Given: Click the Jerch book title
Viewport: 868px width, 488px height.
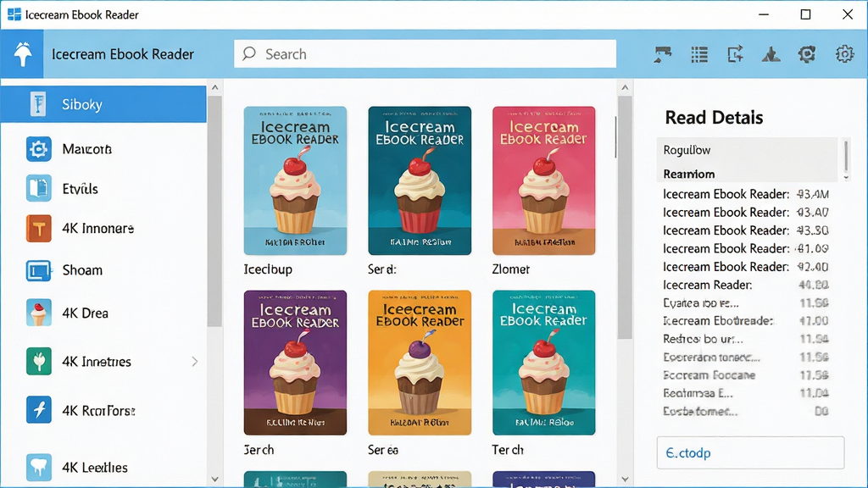Looking at the screenshot, I should tap(259, 450).
